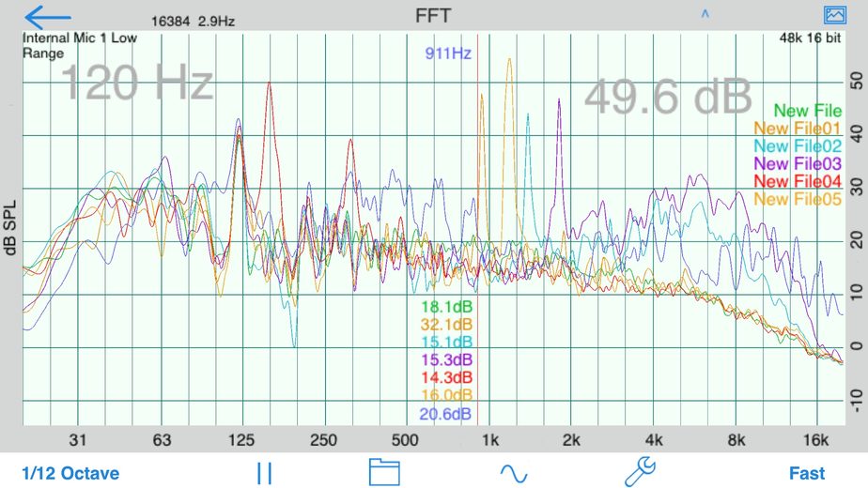Select the New File04 legend entry
The height and width of the screenshot is (488, 868).
click(798, 181)
